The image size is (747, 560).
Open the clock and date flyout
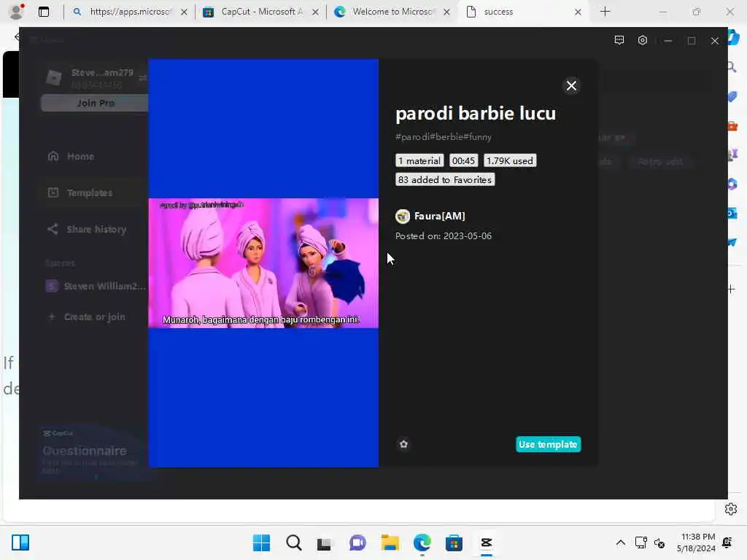696,542
